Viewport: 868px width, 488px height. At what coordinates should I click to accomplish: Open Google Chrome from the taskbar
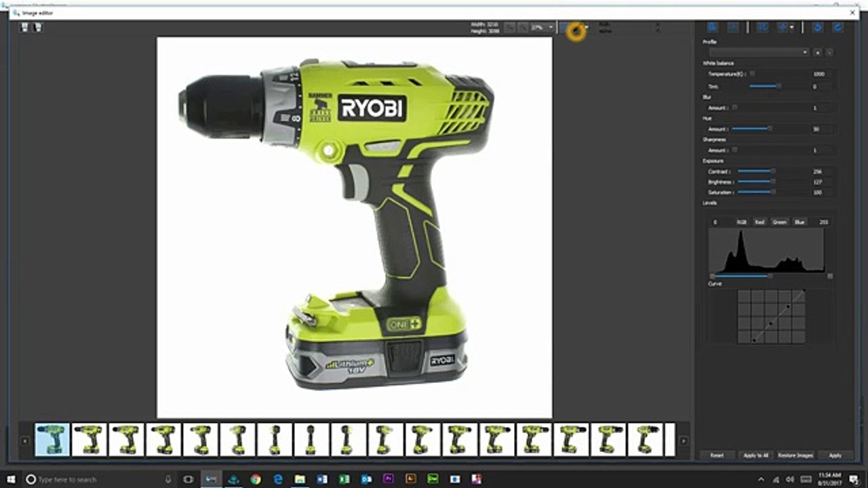pyautogui.click(x=256, y=479)
